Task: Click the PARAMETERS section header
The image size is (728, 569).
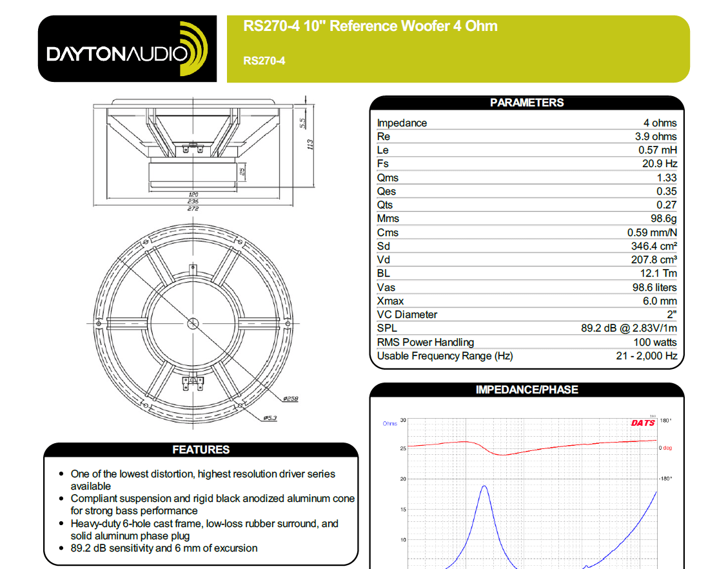Action: pyautogui.click(x=527, y=103)
